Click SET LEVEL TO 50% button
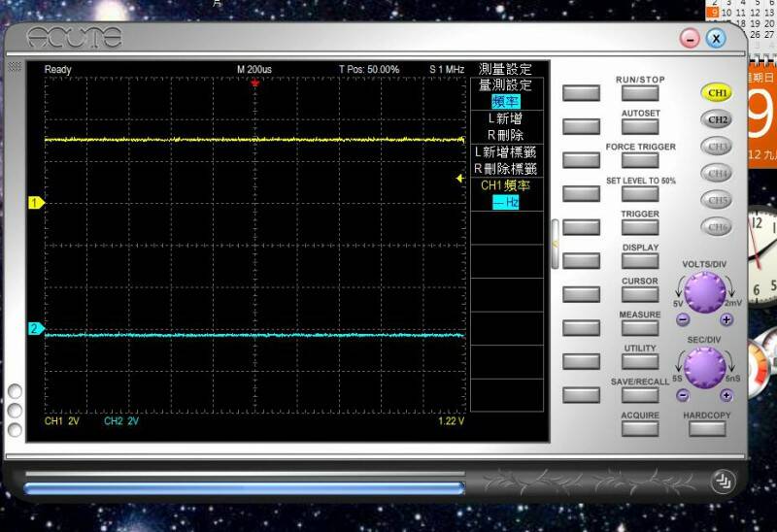 [x=640, y=194]
